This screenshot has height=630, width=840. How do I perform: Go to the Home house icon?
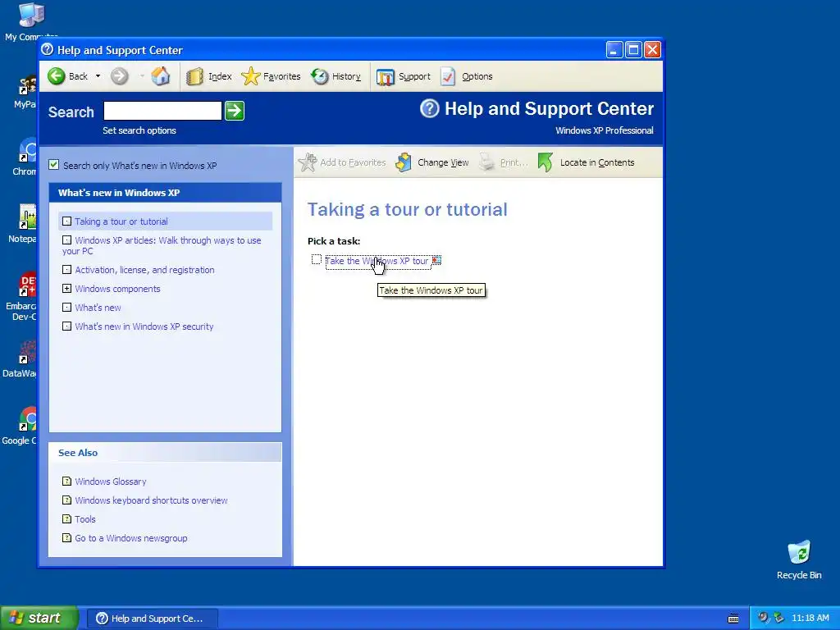[x=160, y=76]
